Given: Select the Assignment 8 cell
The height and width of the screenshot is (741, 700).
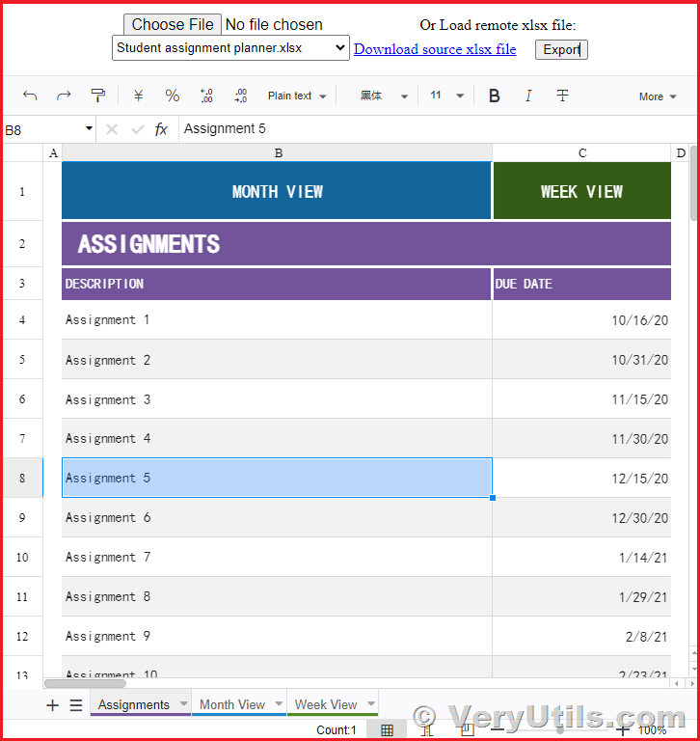Looking at the screenshot, I should click(x=277, y=597).
